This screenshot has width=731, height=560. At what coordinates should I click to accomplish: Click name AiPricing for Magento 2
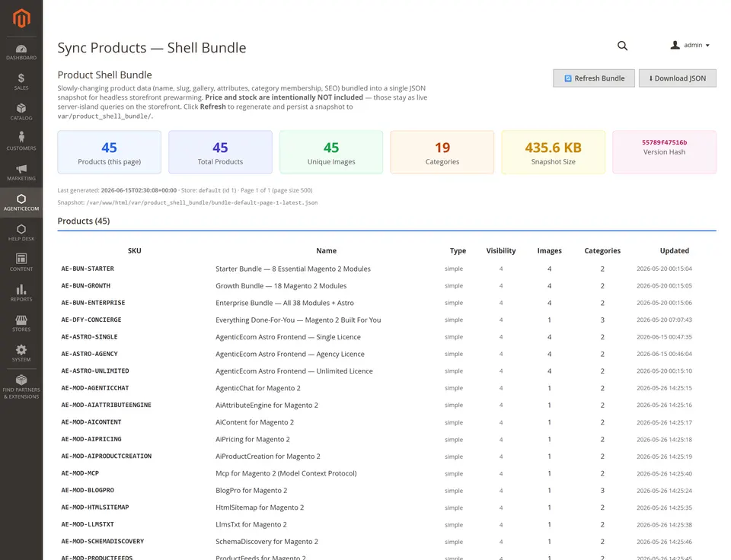point(253,439)
